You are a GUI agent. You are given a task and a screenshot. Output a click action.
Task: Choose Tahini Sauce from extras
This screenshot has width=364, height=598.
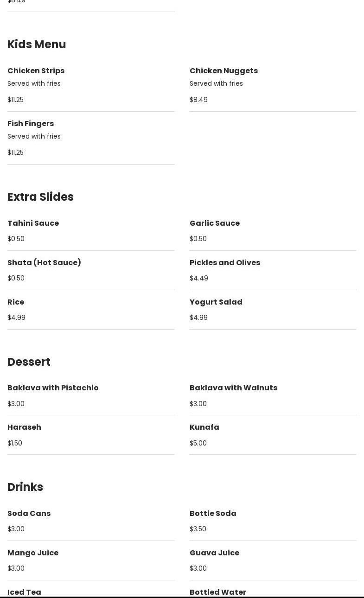(x=33, y=223)
